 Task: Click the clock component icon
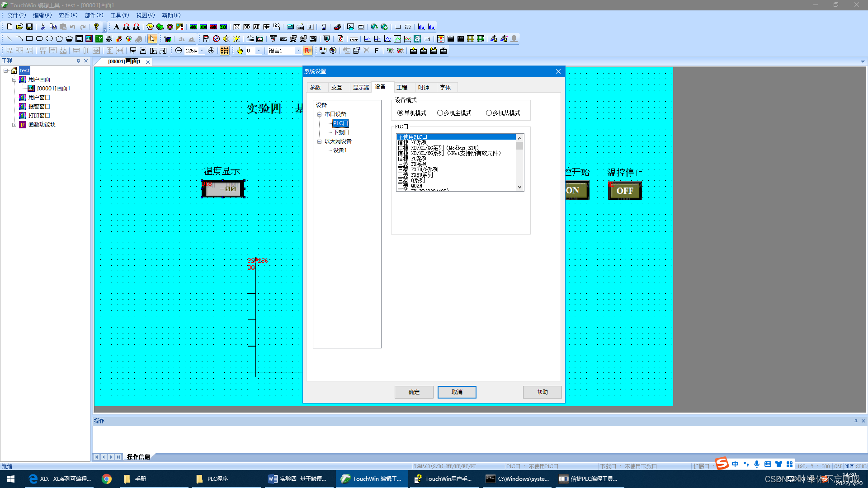pos(216,39)
